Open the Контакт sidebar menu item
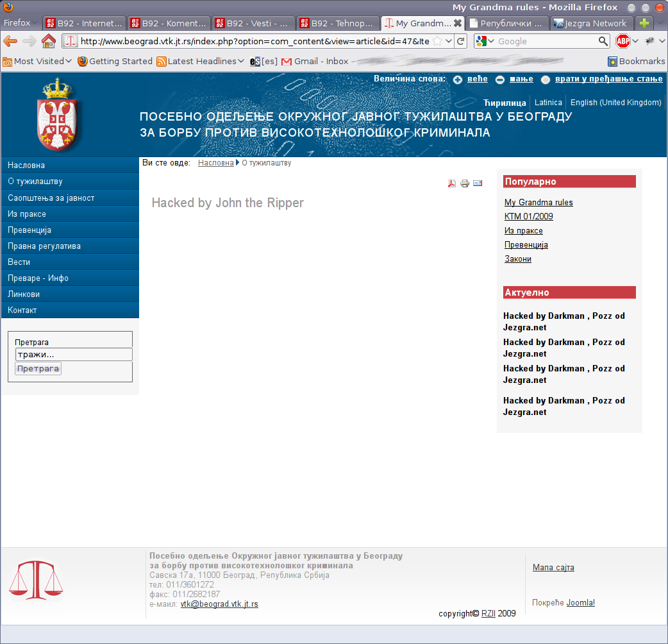This screenshot has height=644, width=668. (x=71, y=310)
